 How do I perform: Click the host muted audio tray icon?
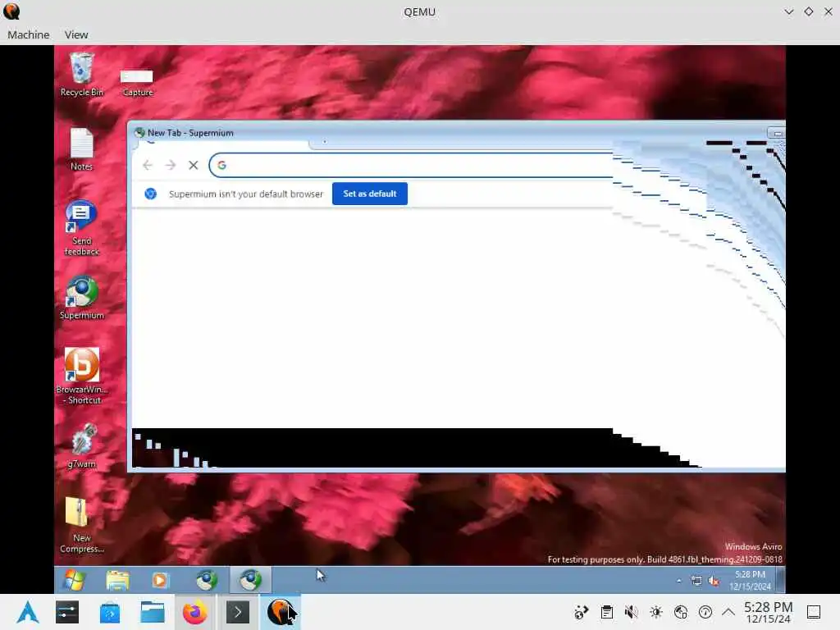(x=631, y=612)
